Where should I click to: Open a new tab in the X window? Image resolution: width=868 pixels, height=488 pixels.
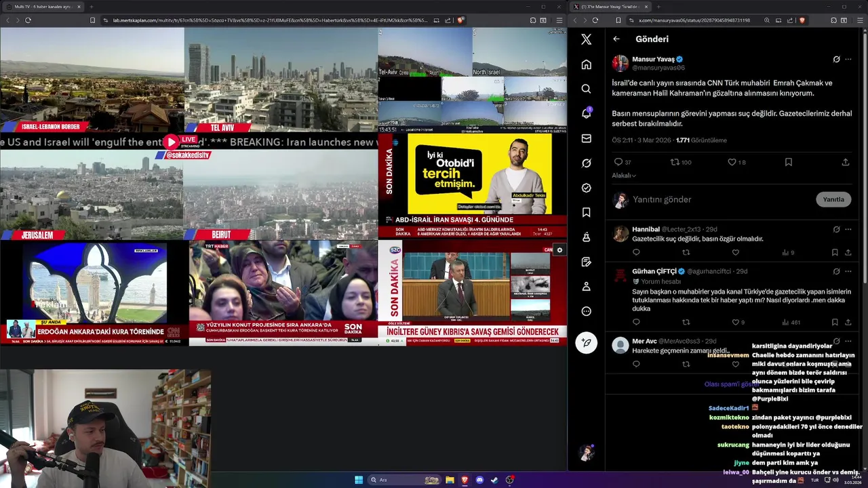658,7
